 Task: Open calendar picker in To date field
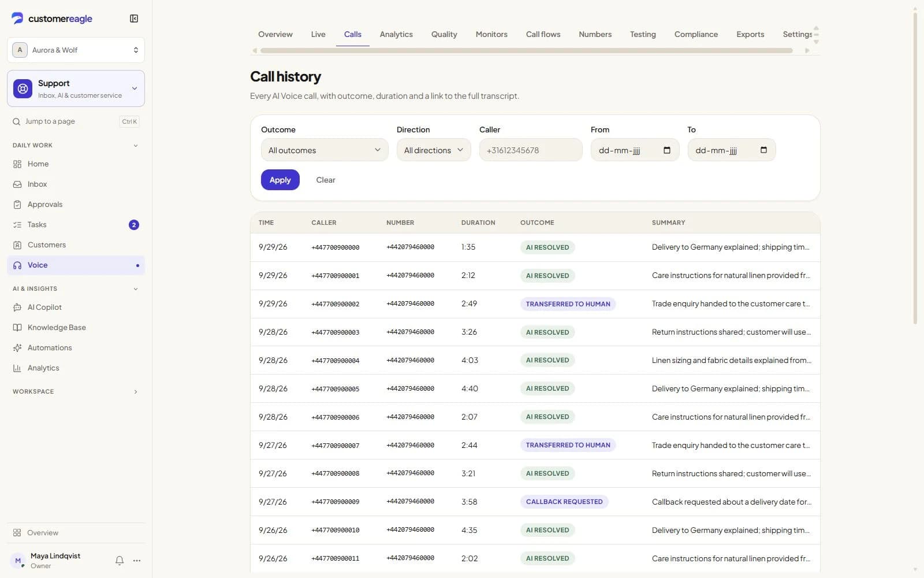pos(763,150)
